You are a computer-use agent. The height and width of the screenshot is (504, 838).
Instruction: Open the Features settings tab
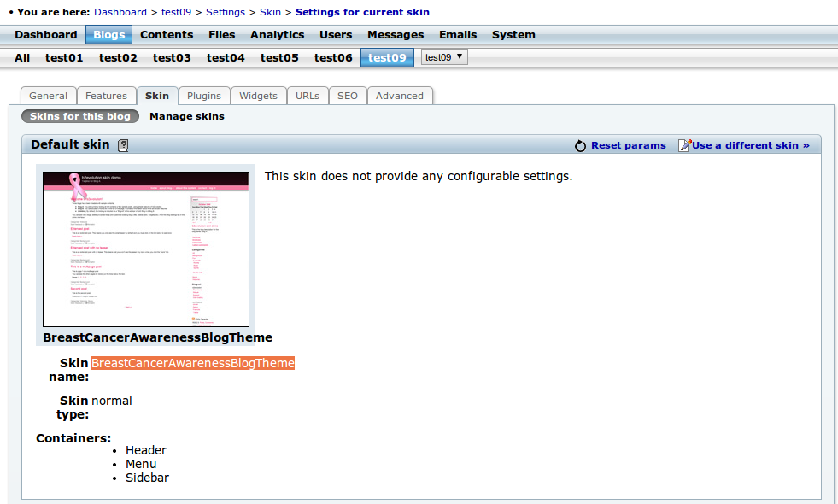coord(107,96)
